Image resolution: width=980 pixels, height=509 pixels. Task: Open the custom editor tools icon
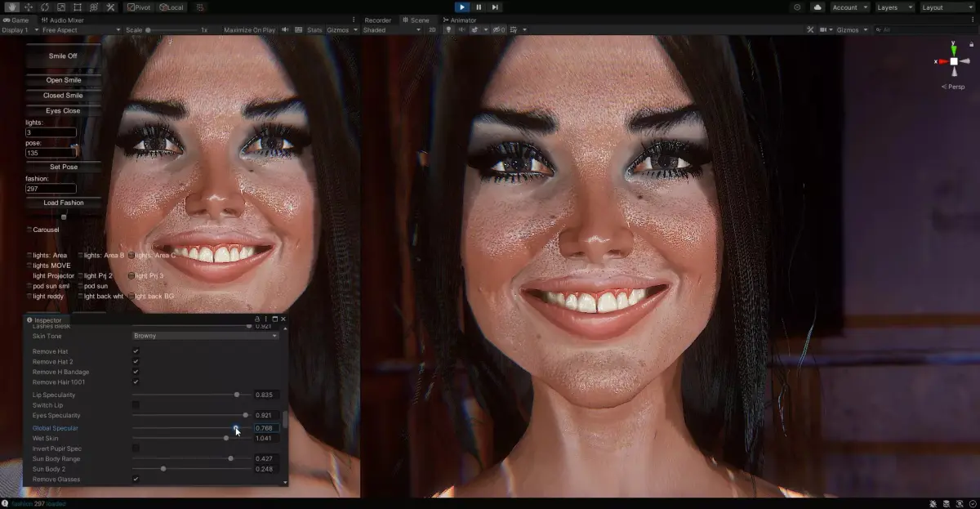click(110, 7)
